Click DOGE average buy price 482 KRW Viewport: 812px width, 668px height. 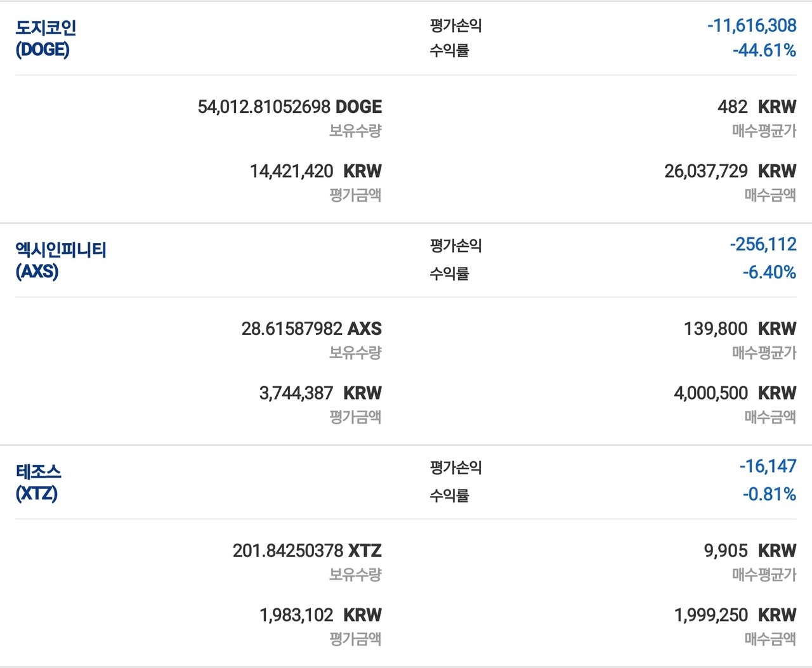click(x=756, y=107)
